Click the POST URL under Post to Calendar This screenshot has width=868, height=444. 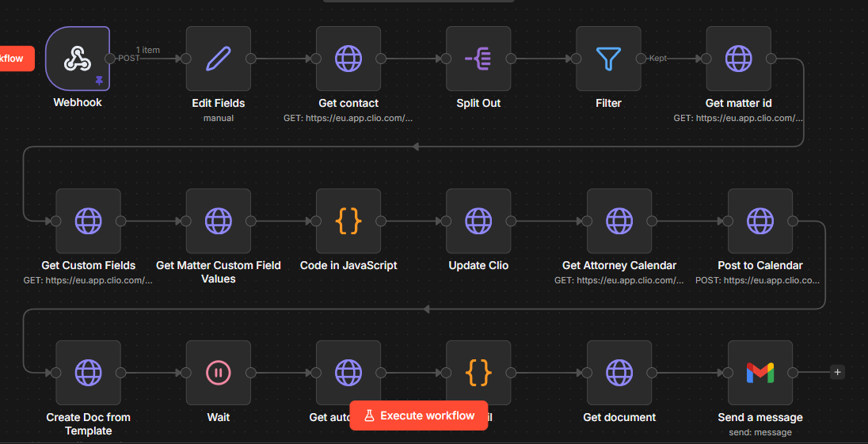[x=758, y=280]
